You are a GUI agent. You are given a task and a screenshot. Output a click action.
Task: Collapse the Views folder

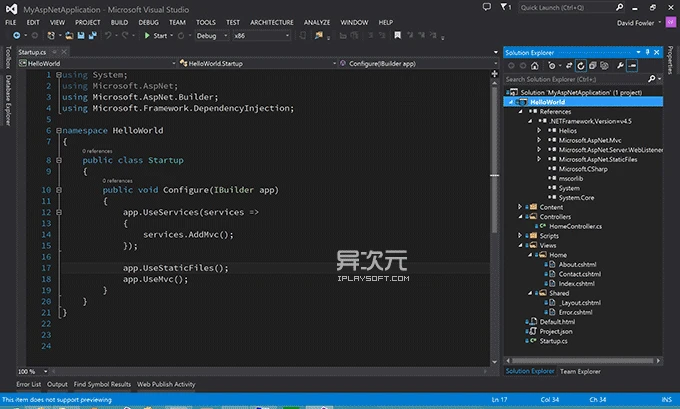[x=520, y=245]
